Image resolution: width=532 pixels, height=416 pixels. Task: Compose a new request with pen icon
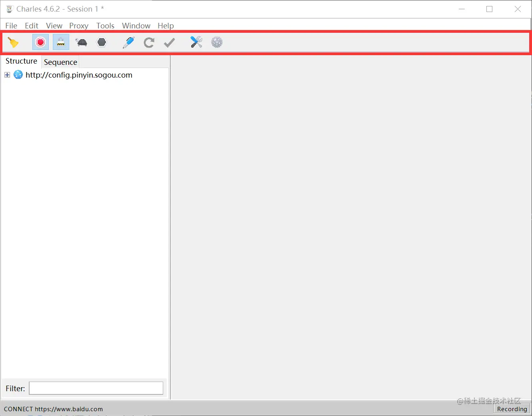click(x=128, y=42)
